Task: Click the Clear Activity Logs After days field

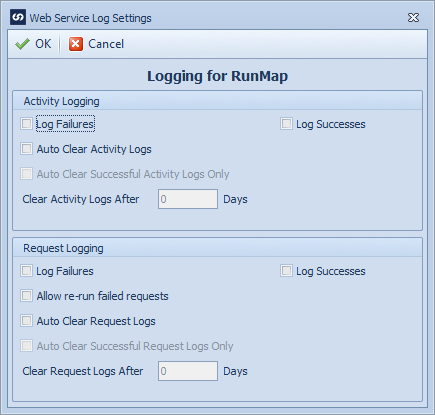Action: coord(188,199)
